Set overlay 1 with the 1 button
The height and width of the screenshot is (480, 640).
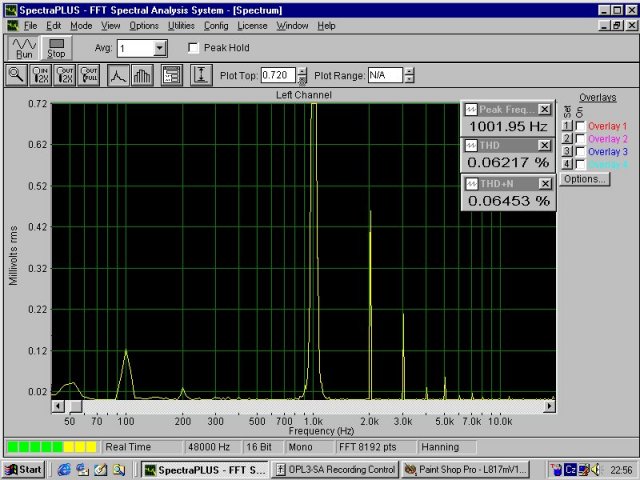pos(567,126)
